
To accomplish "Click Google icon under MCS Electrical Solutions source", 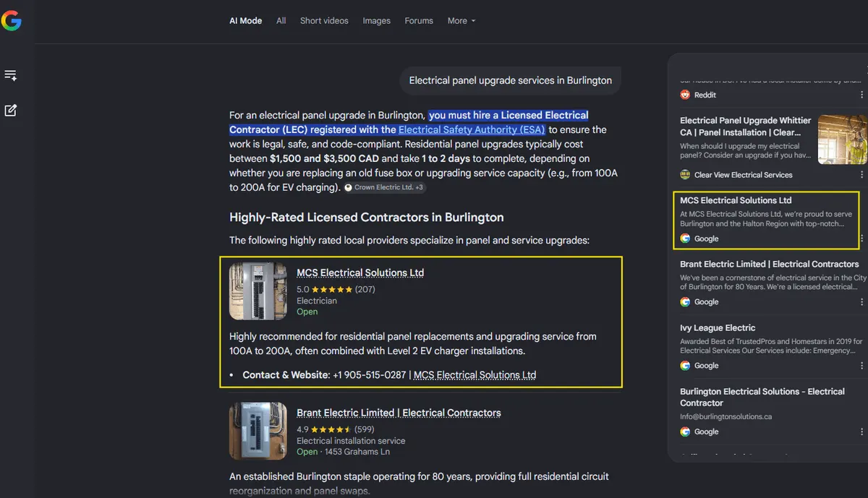I will click(685, 239).
